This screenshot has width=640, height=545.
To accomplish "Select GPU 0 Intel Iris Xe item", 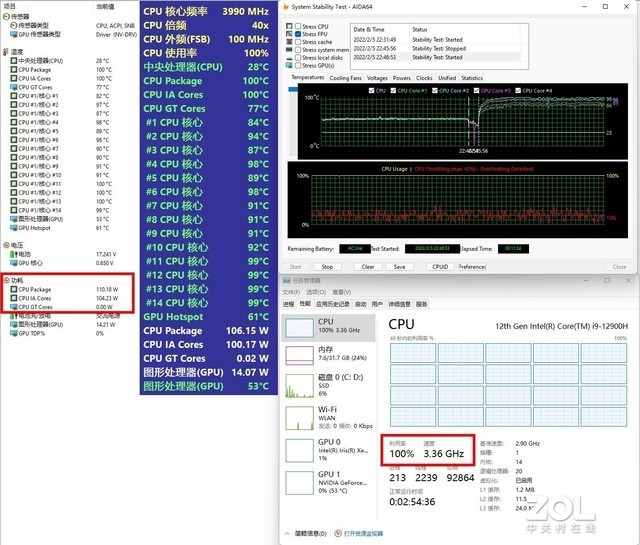I will (328, 450).
